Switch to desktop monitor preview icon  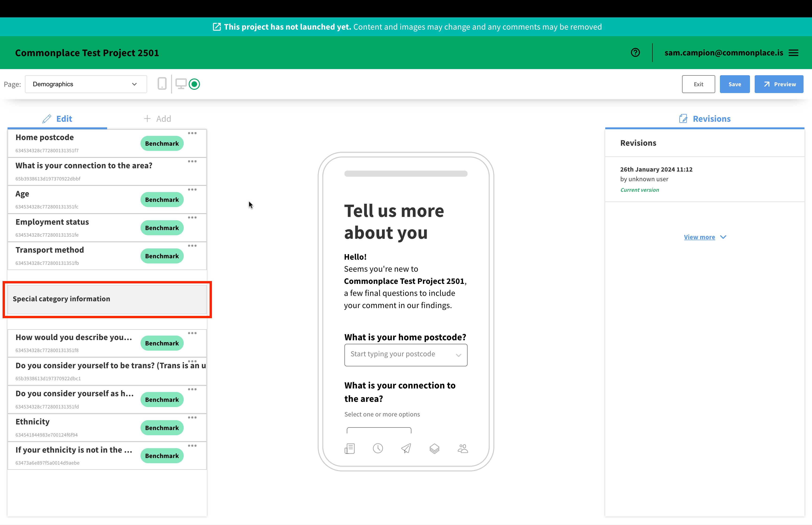pos(181,84)
